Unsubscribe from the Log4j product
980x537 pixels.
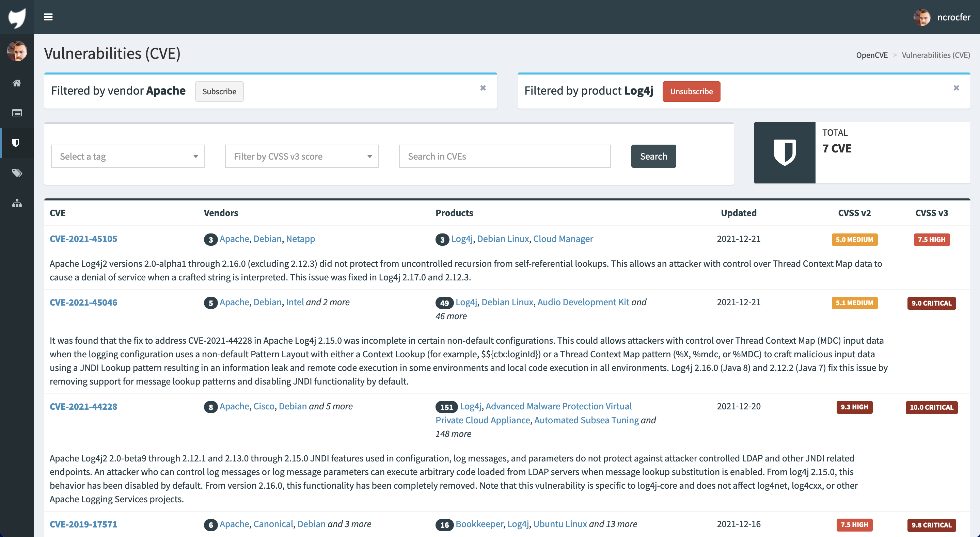tap(691, 91)
